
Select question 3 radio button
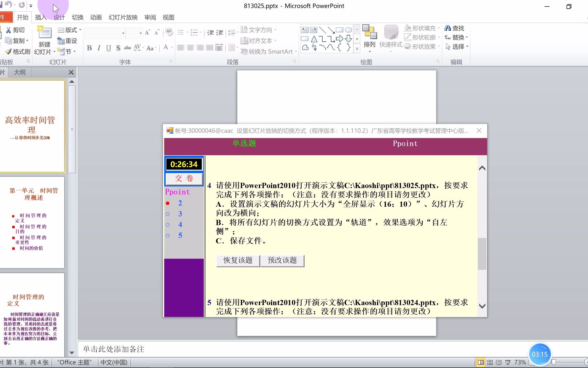(x=168, y=214)
